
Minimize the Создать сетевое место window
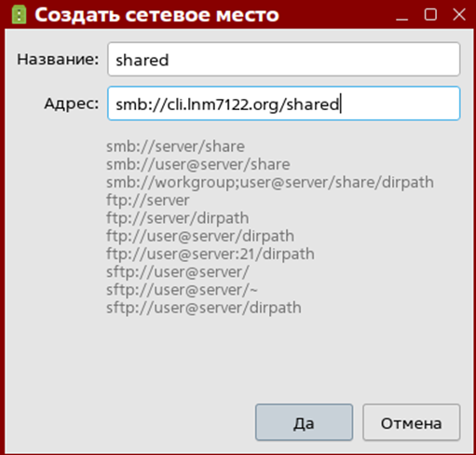(402, 15)
